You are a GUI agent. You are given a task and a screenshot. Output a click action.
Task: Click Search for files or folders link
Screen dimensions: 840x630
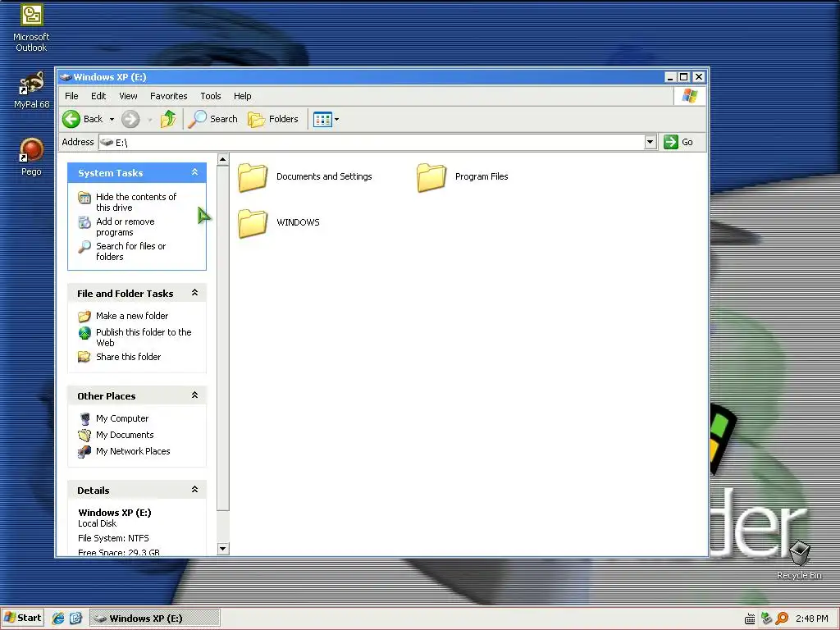tap(130, 251)
